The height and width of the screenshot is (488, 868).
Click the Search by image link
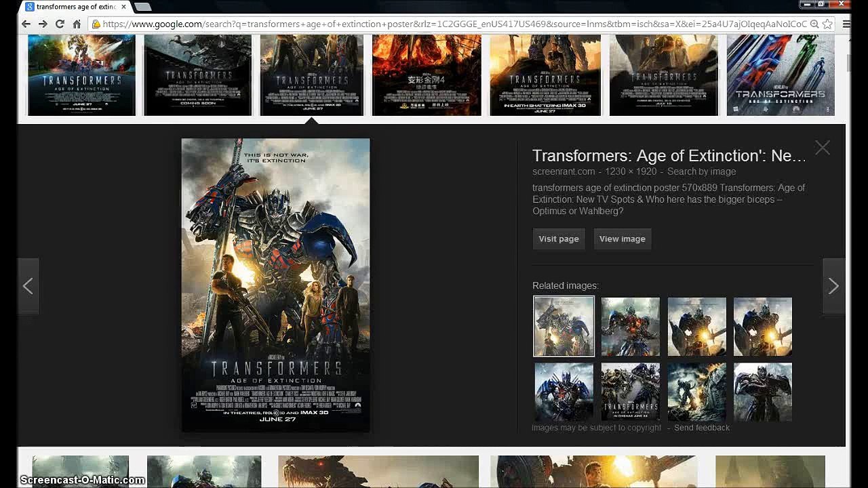tap(701, 171)
